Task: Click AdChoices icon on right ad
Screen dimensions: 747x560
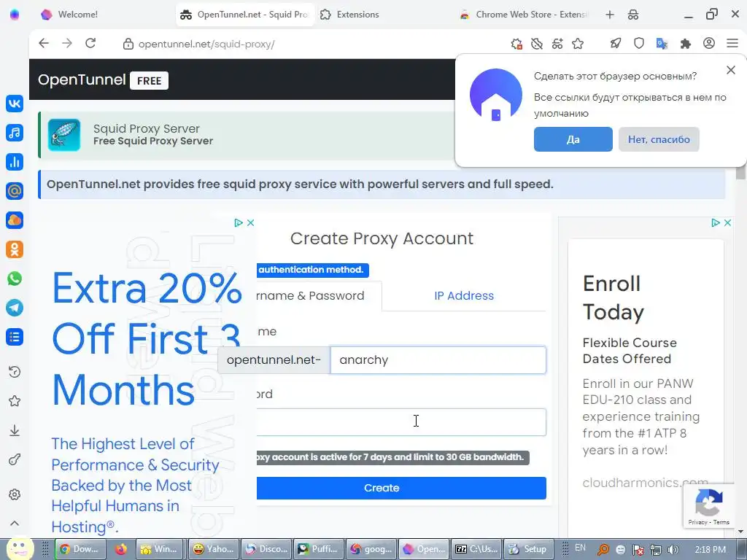Action: (x=716, y=222)
